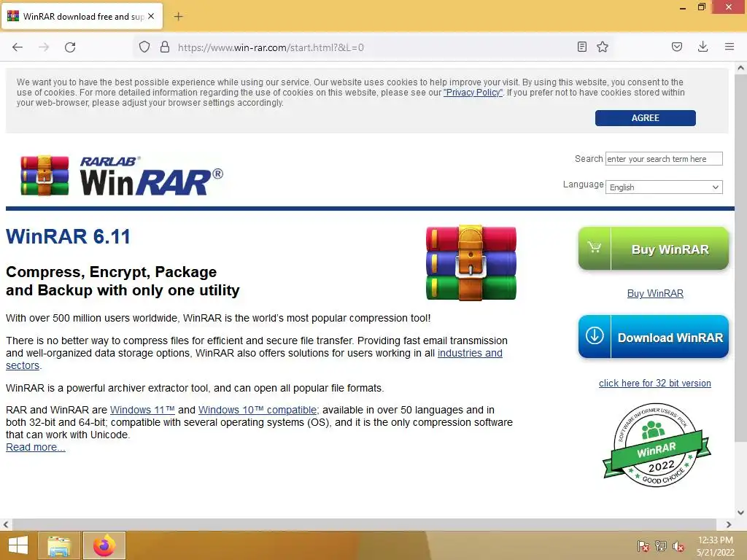
Task: Click the address bar URL field
Action: pos(371,47)
